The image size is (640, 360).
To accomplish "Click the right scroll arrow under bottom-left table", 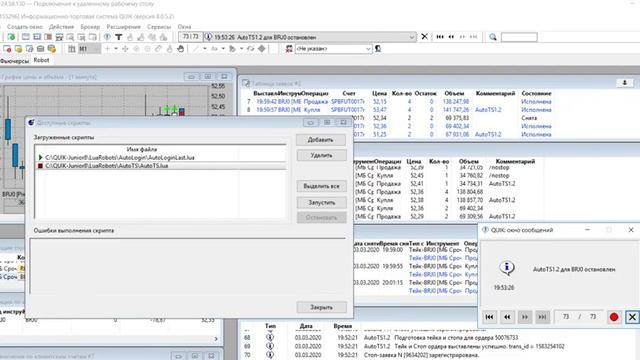I will coord(216,339).
